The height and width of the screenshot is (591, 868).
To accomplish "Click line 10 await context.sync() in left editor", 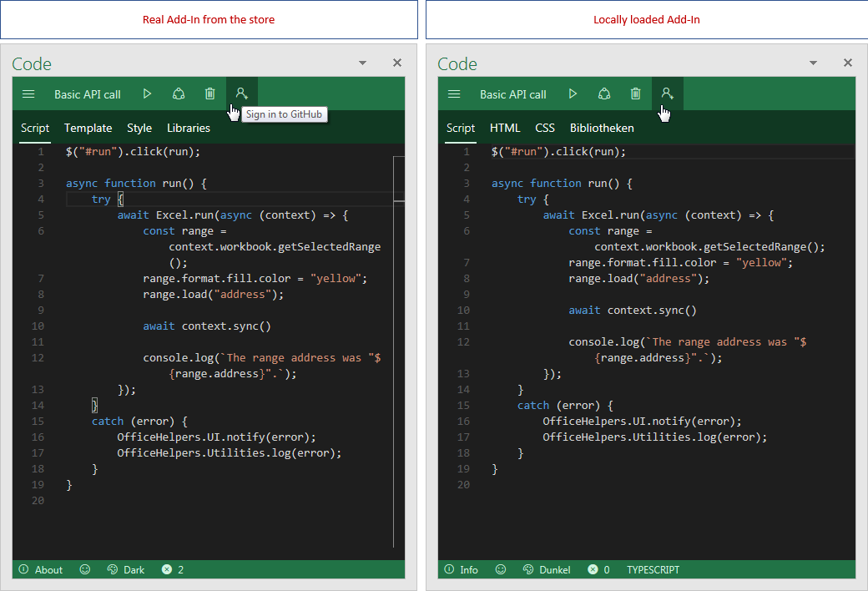I will (207, 326).
